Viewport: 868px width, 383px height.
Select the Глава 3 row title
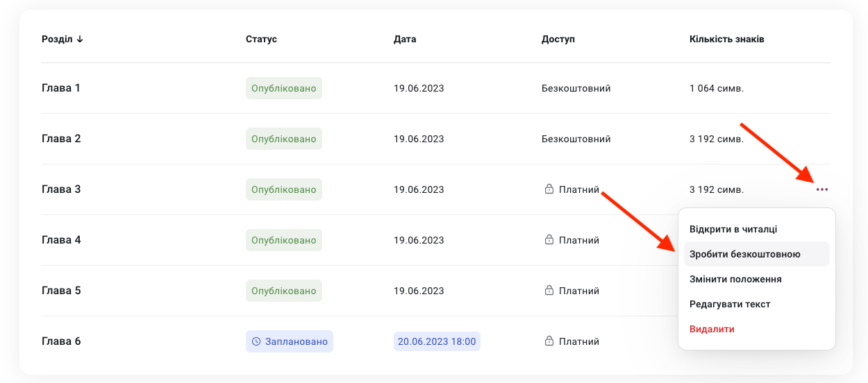61,189
